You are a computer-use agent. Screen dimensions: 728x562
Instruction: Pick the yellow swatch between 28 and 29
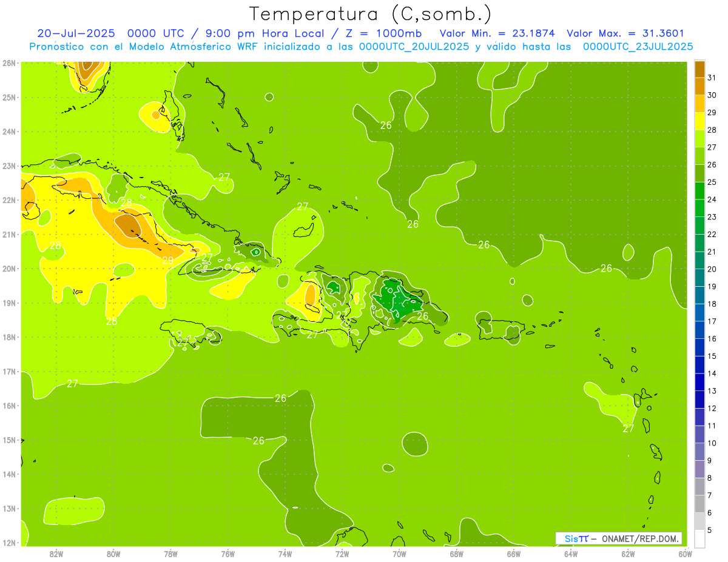(699, 121)
